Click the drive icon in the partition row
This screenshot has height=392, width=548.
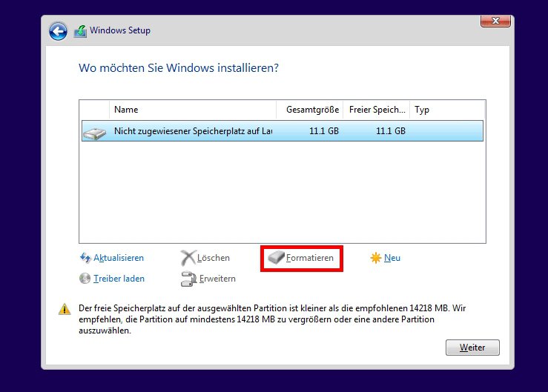coord(95,133)
